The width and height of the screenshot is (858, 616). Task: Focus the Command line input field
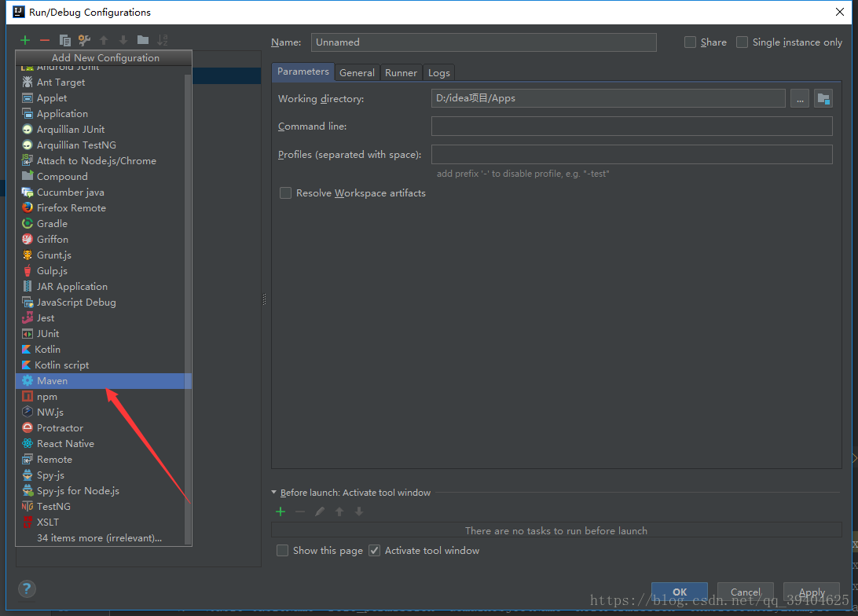tap(632, 126)
